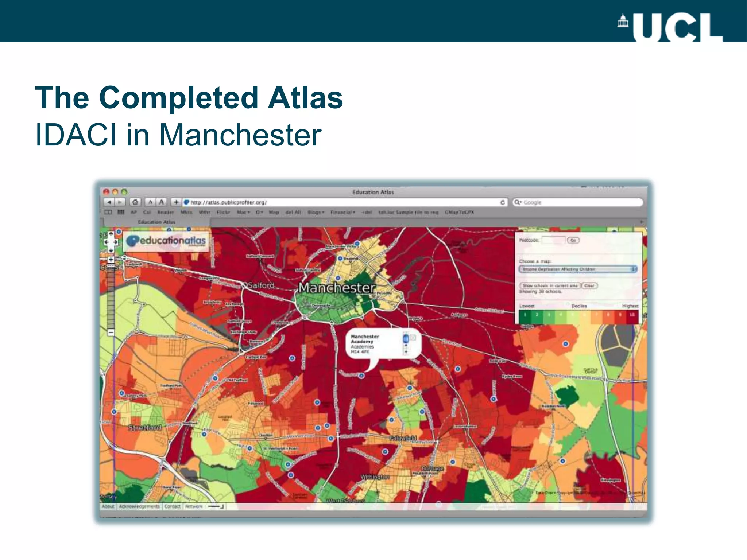Expand the Blogs bookmarks folder
The image size is (747, 560).
[x=316, y=212]
